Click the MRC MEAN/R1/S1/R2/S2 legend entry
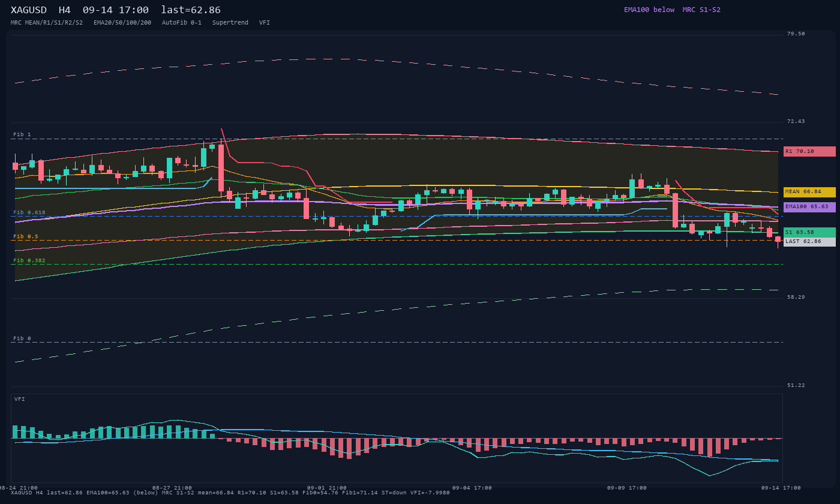This screenshot has width=840, height=504. (47, 23)
